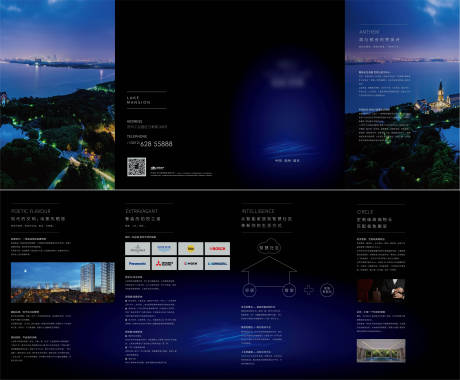Viewport: 460px width, 380px height.
Task: Click the QR code on the back cover
Action: point(136,167)
